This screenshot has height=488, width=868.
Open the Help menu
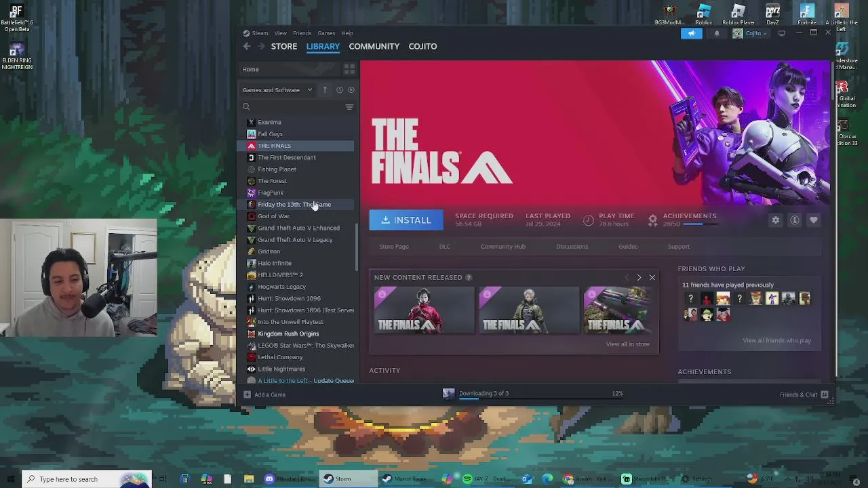coord(347,33)
